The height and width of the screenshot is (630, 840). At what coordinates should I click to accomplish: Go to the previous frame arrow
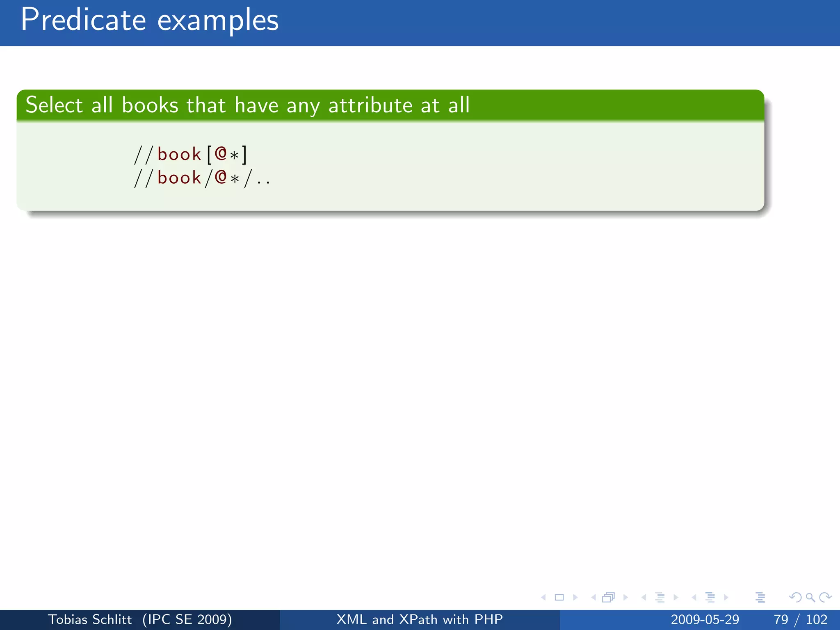tap(593, 598)
